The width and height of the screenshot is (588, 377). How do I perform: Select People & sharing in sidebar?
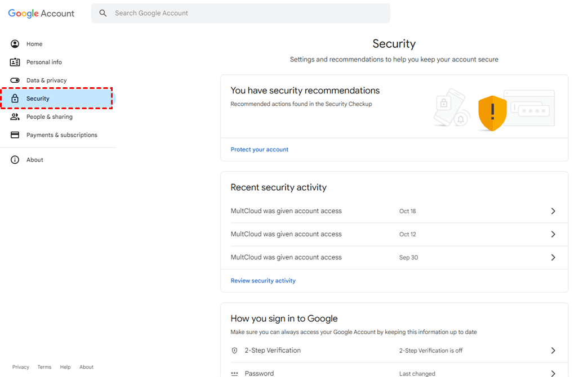tap(50, 117)
